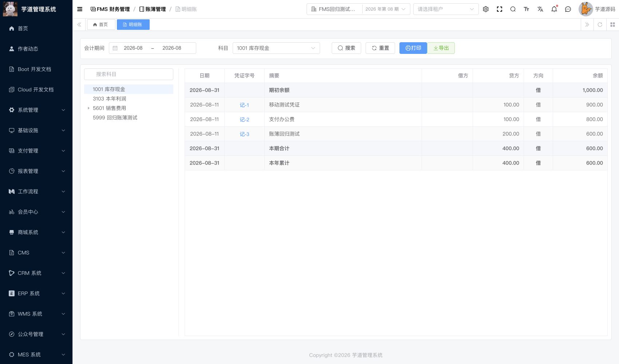Open the chat message bubble icon
The height and width of the screenshot is (364, 619).
tap(568, 9)
